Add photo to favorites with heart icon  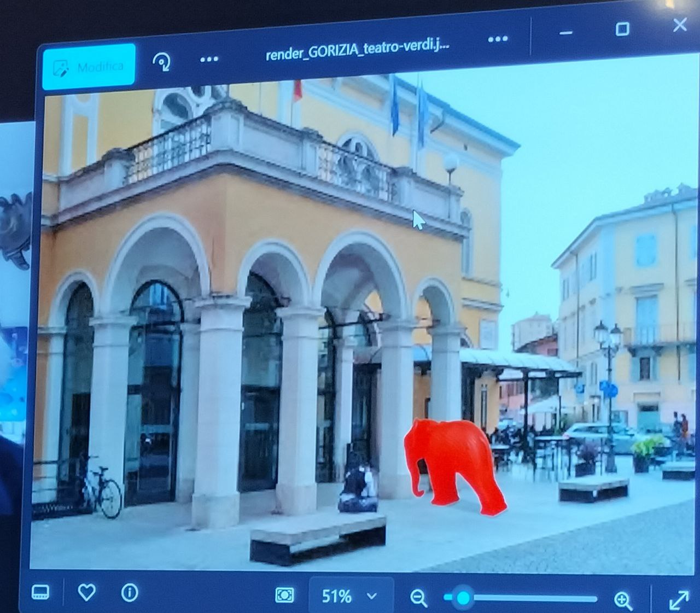tap(86, 592)
